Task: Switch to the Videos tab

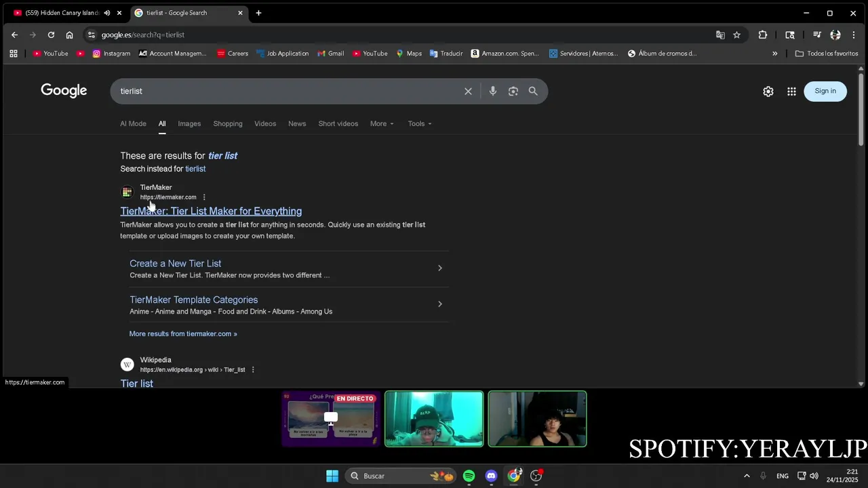Action: (x=265, y=123)
